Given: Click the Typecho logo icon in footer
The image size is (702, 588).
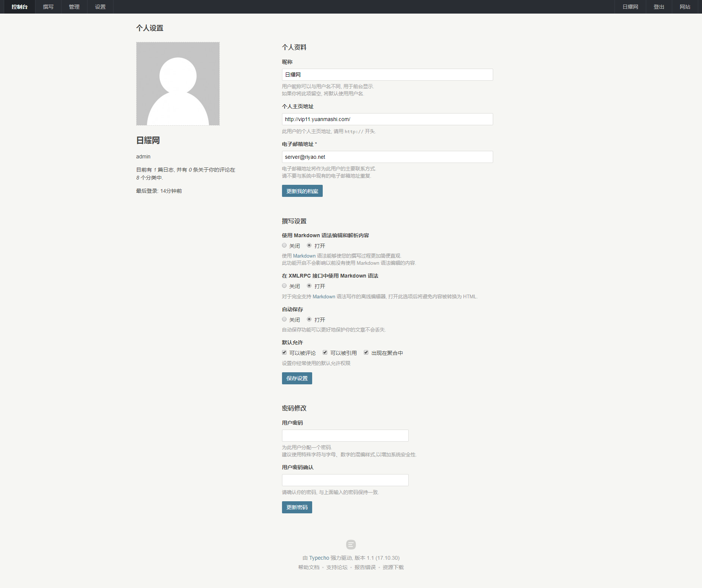Looking at the screenshot, I should [351, 545].
